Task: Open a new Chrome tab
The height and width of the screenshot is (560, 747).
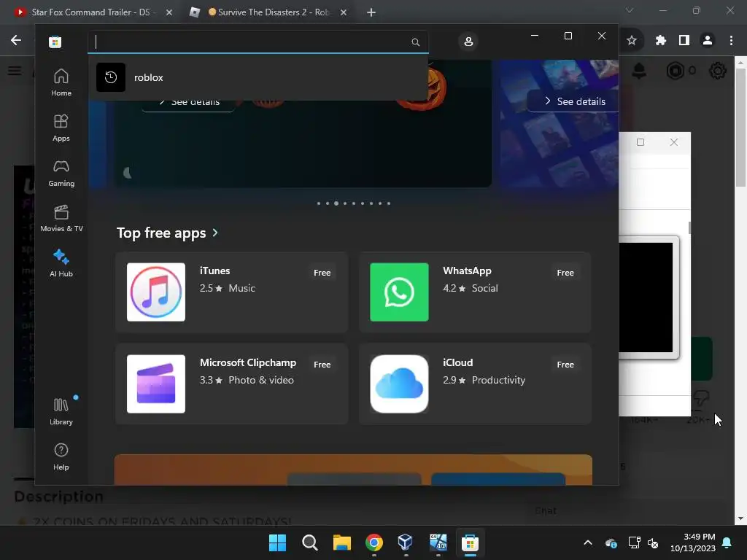Action: tap(371, 12)
